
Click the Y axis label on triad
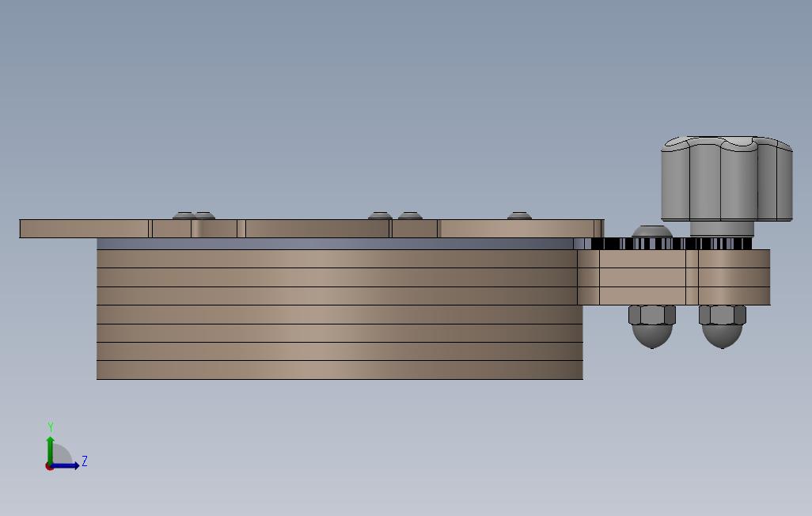(x=51, y=427)
